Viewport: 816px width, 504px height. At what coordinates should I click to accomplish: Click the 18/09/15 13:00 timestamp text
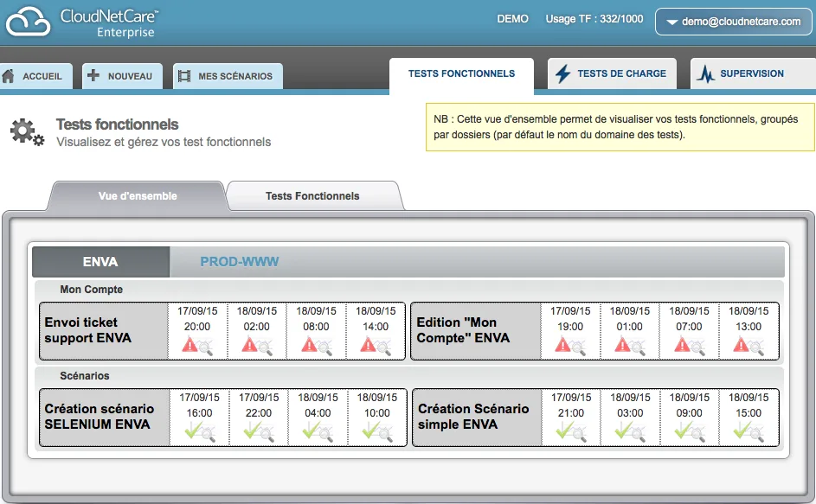[749, 319]
